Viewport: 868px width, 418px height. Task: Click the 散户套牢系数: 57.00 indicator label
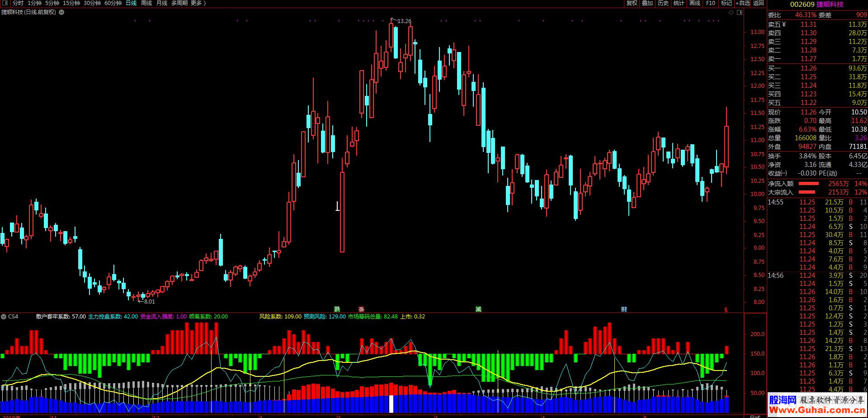pos(61,317)
